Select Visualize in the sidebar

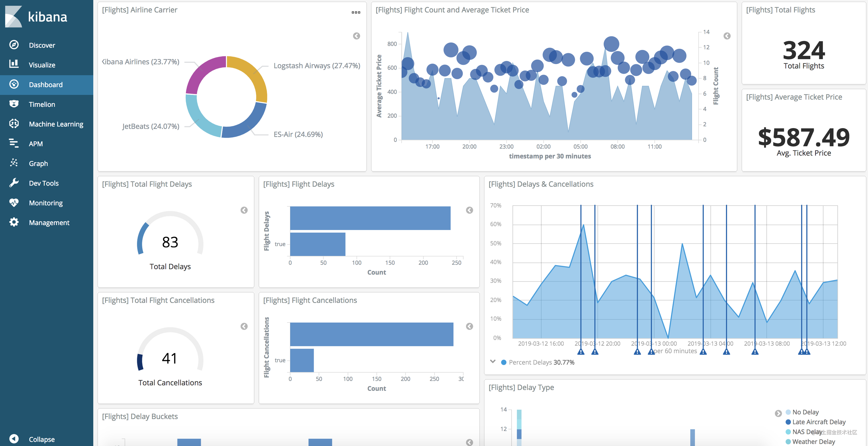[x=42, y=65]
